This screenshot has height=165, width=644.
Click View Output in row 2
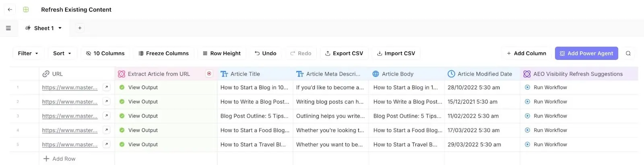143,102
